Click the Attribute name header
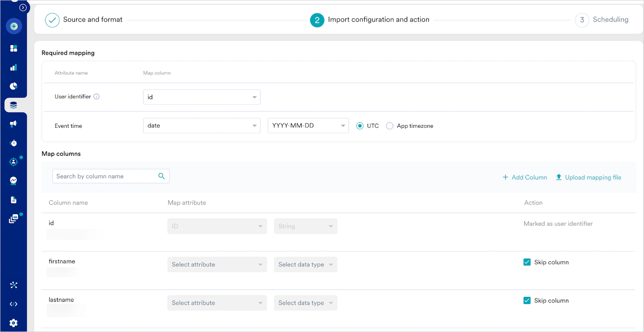 pos(71,73)
